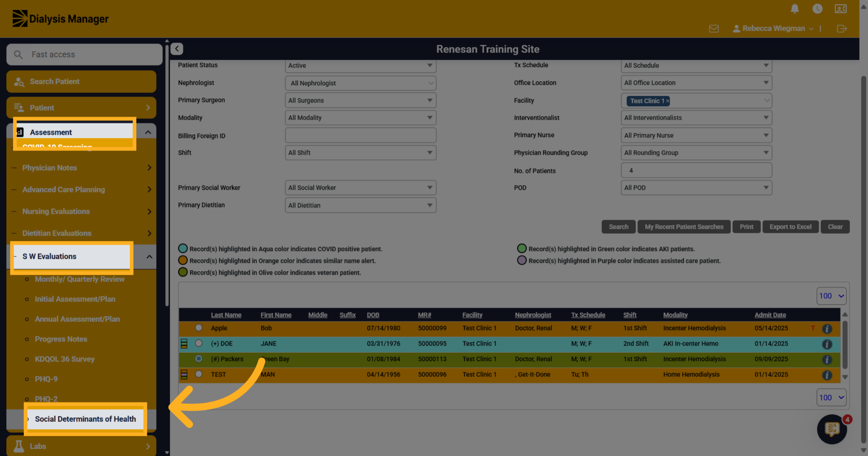Collapse the sidebar with the back arrow
Viewport: 868px width, 456px height.
[x=177, y=49]
